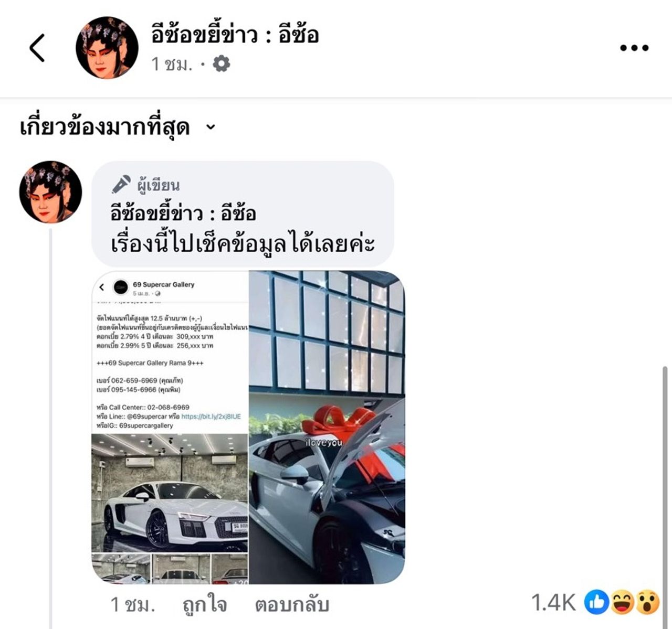Click the blue like reaction icon
The image size is (672, 629).
point(597,602)
